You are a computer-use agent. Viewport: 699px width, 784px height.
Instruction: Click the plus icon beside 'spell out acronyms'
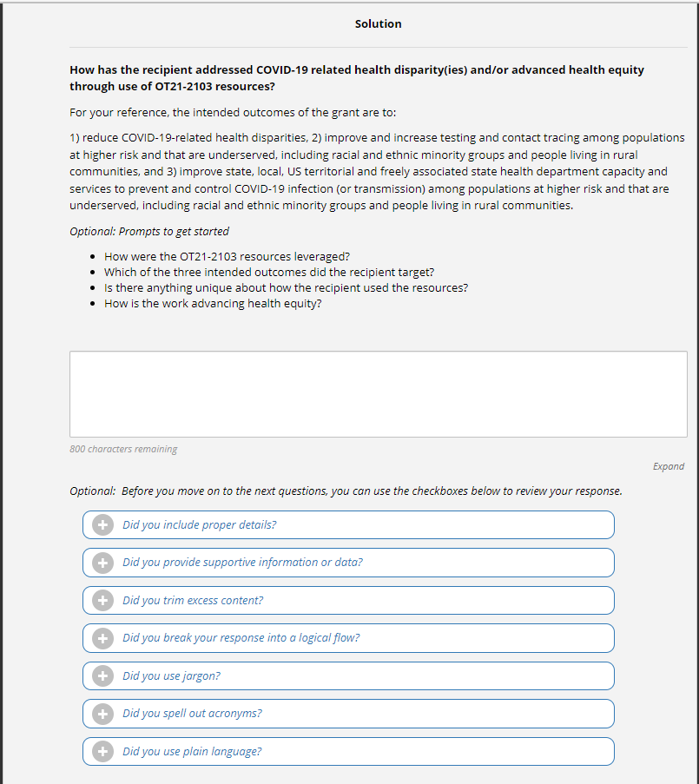coord(102,714)
